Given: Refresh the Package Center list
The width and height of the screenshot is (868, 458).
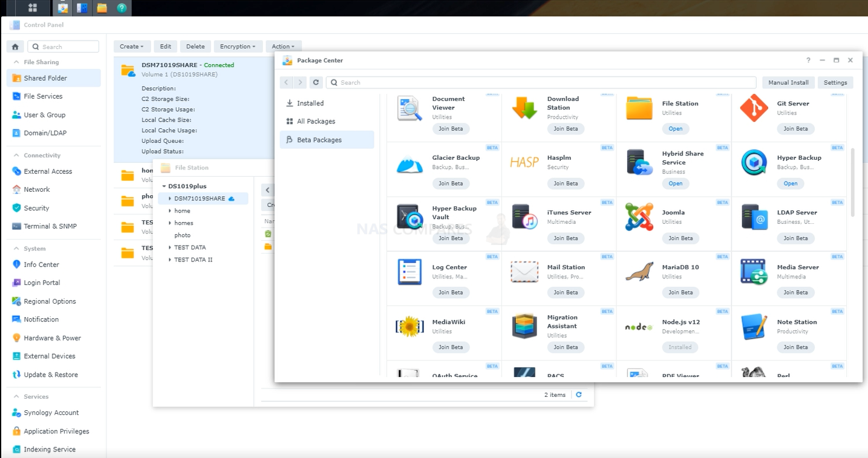Looking at the screenshot, I should coord(316,82).
